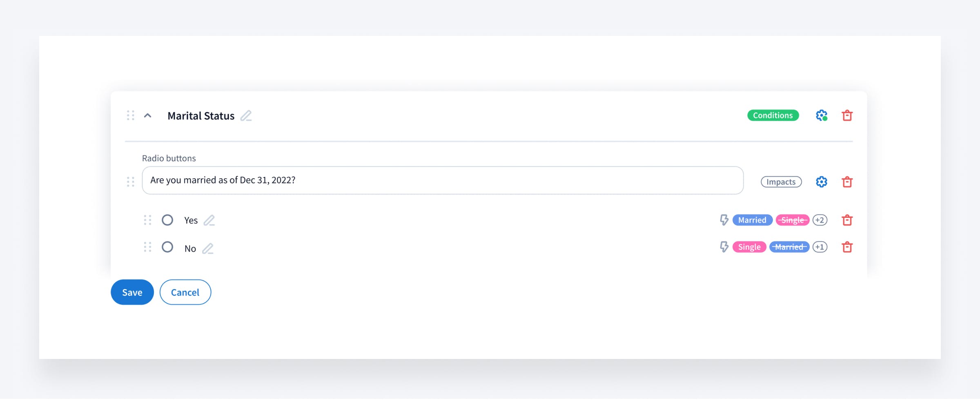Select the Yes radio button
980x403 pixels.
coord(167,220)
